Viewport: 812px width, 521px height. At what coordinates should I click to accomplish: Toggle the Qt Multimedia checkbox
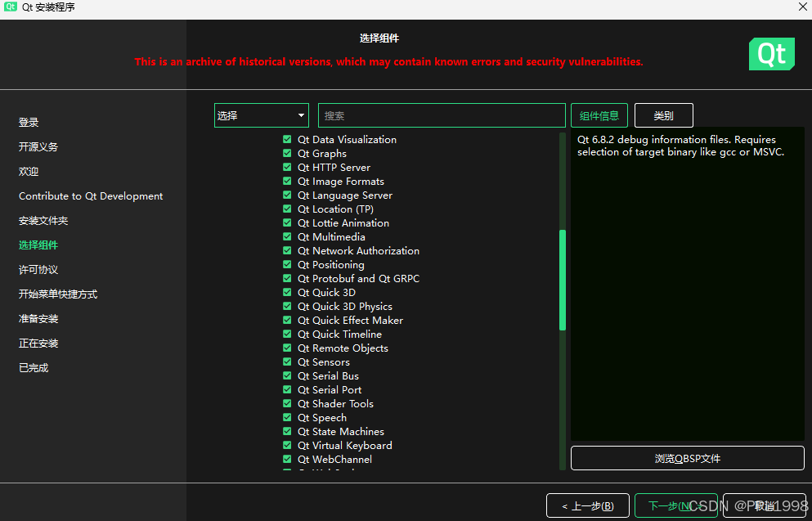pyautogui.click(x=287, y=236)
